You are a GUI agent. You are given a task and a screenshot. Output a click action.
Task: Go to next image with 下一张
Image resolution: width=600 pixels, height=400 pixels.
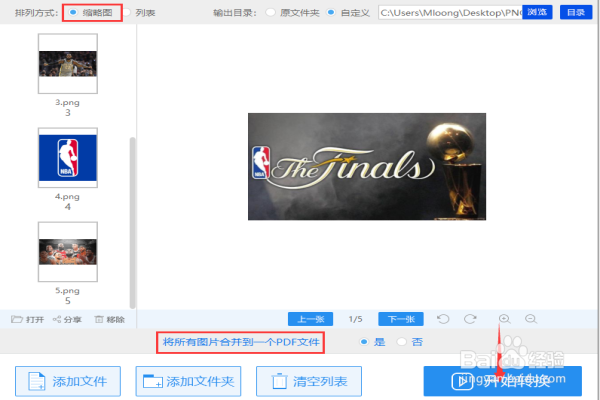401,319
